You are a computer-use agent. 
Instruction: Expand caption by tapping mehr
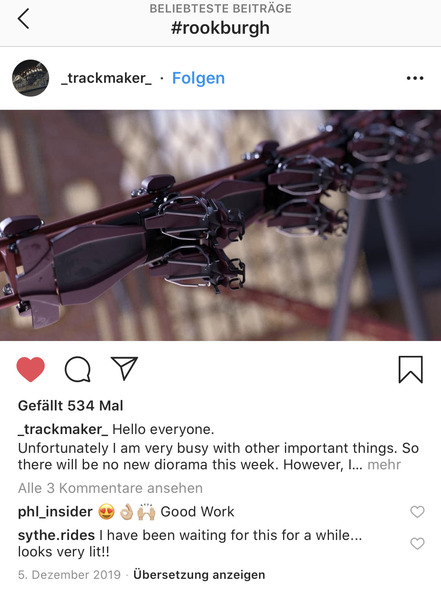384,465
